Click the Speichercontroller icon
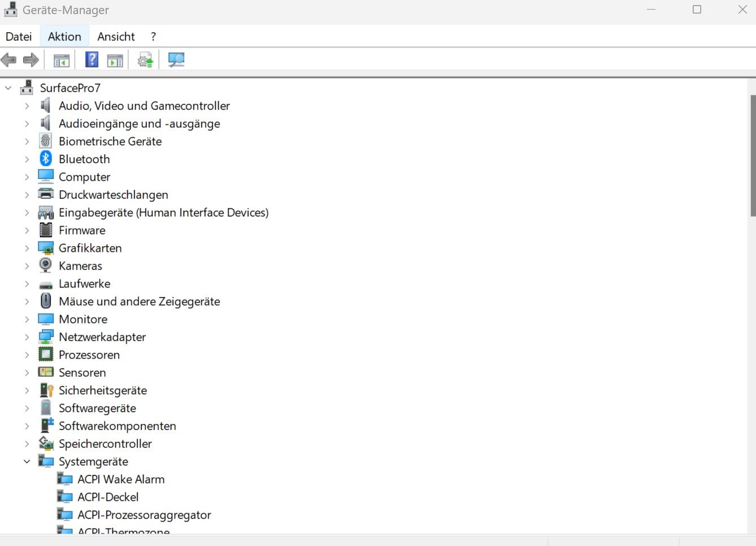 (x=46, y=443)
